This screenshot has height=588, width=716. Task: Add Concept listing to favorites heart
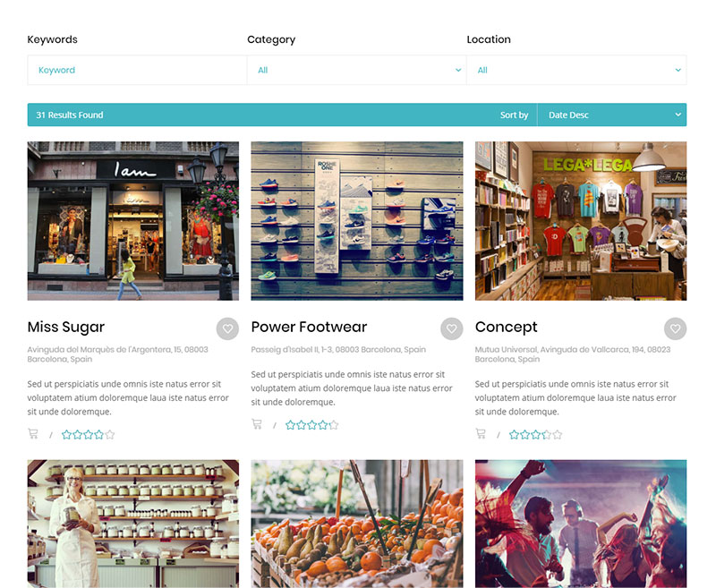point(676,328)
